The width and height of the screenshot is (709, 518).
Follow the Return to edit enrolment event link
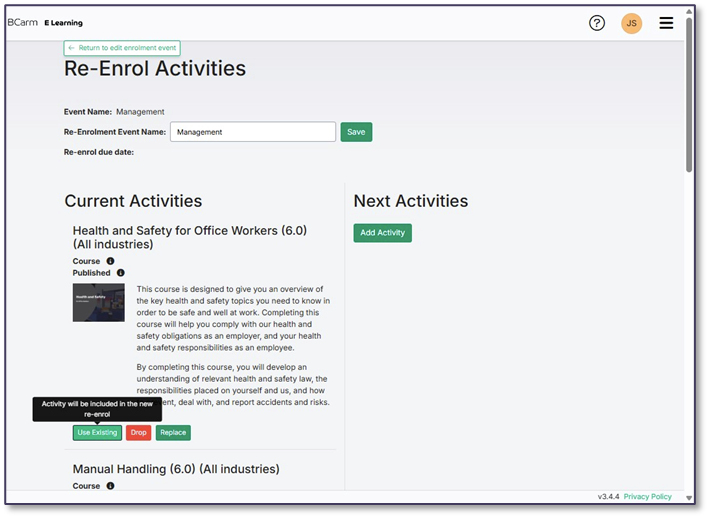click(122, 48)
